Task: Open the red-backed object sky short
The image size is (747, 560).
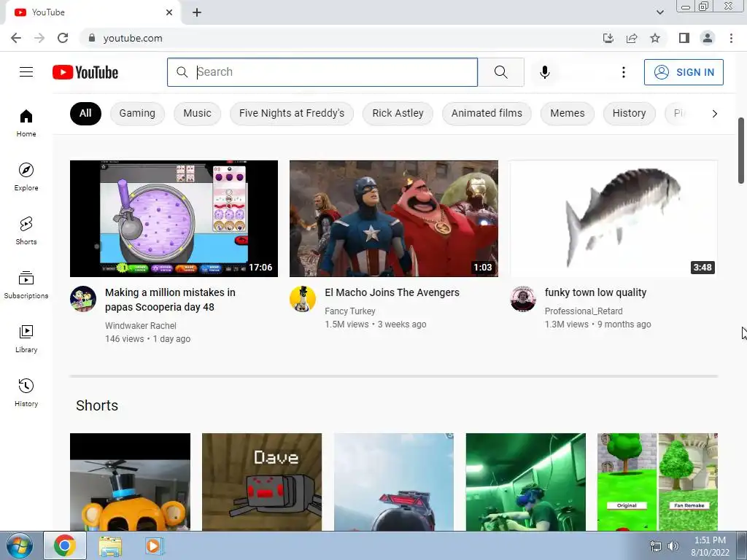Action: 394,482
